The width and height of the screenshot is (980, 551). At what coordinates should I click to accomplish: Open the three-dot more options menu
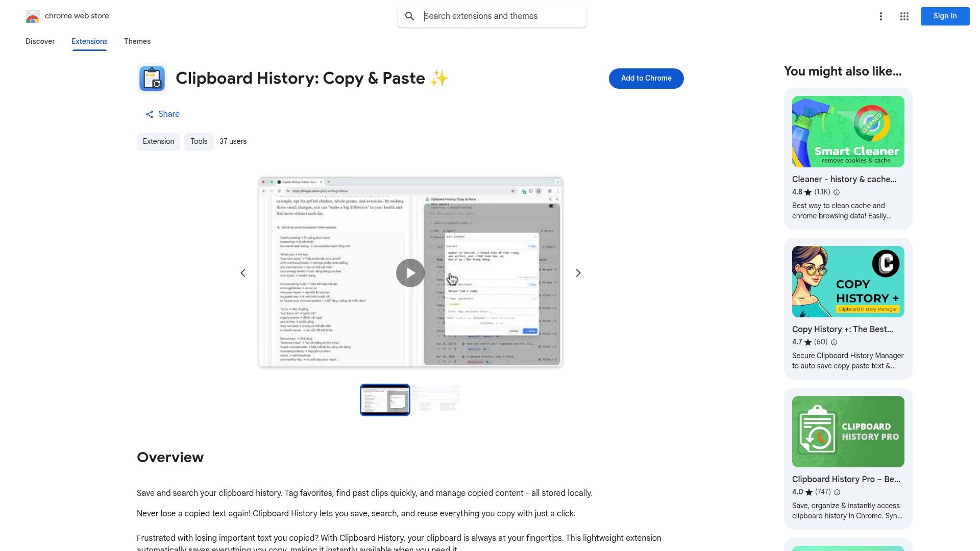880,16
